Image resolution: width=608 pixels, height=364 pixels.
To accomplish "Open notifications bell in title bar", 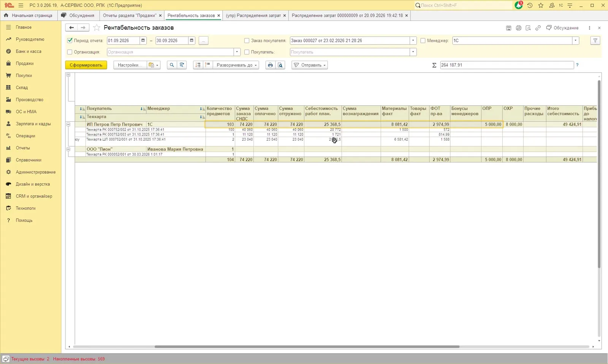I will pos(519,5).
